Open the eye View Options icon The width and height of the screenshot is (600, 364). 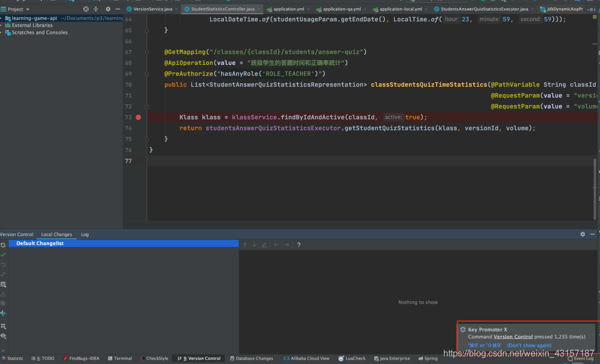[3, 336]
